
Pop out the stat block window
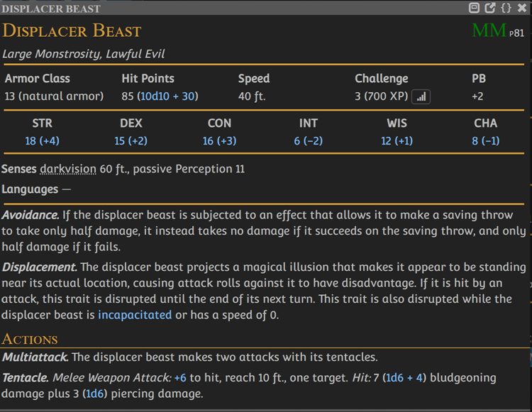490,8
